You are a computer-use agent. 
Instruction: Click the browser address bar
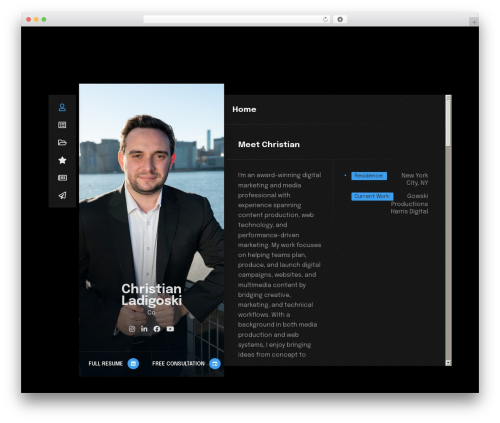click(237, 19)
